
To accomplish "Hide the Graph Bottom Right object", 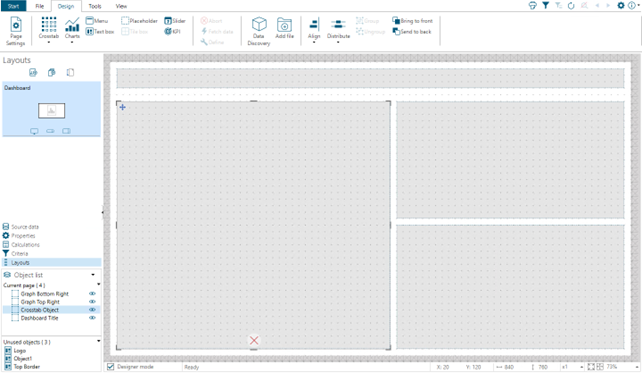I will pyautogui.click(x=92, y=294).
